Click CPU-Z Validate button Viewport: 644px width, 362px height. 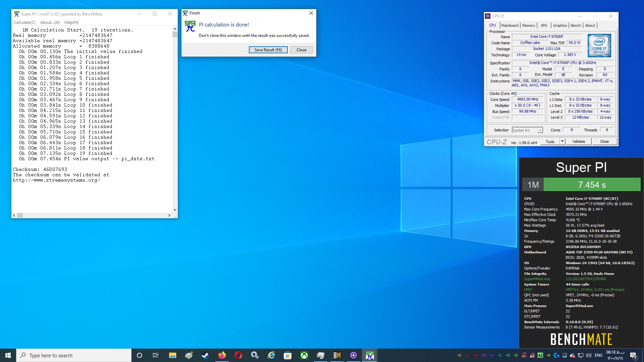578,141
